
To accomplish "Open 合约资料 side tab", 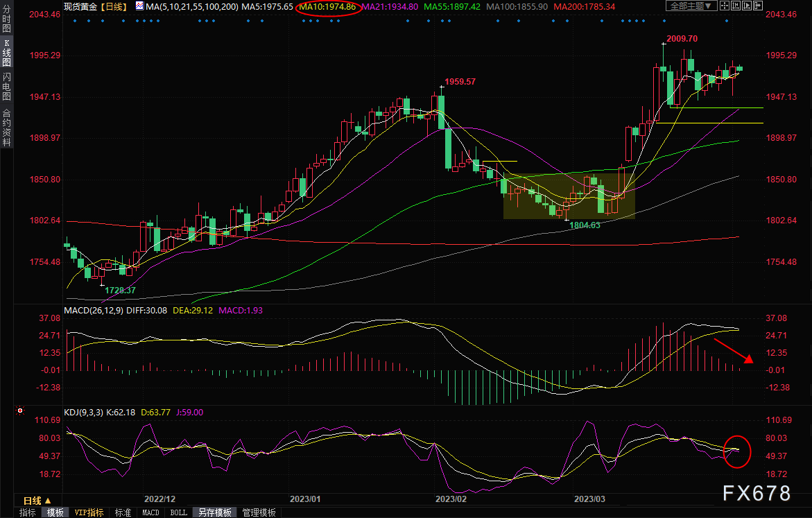I will 7,128.
